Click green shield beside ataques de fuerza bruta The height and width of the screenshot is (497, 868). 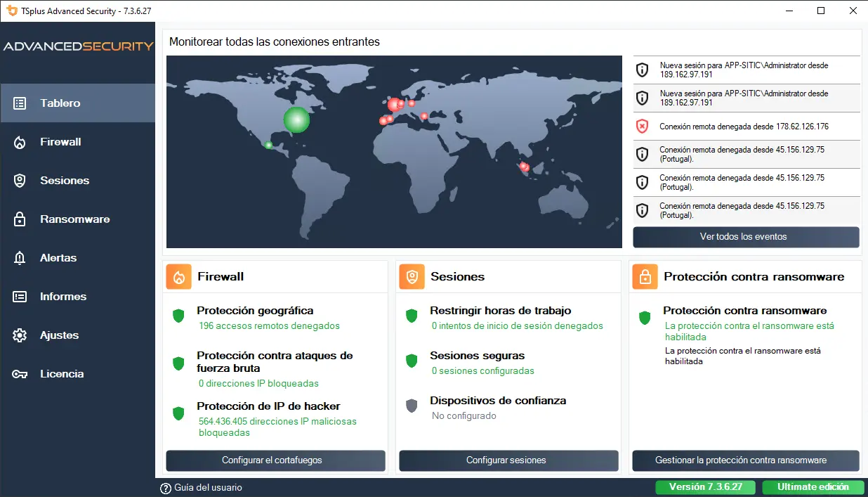coord(178,363)
